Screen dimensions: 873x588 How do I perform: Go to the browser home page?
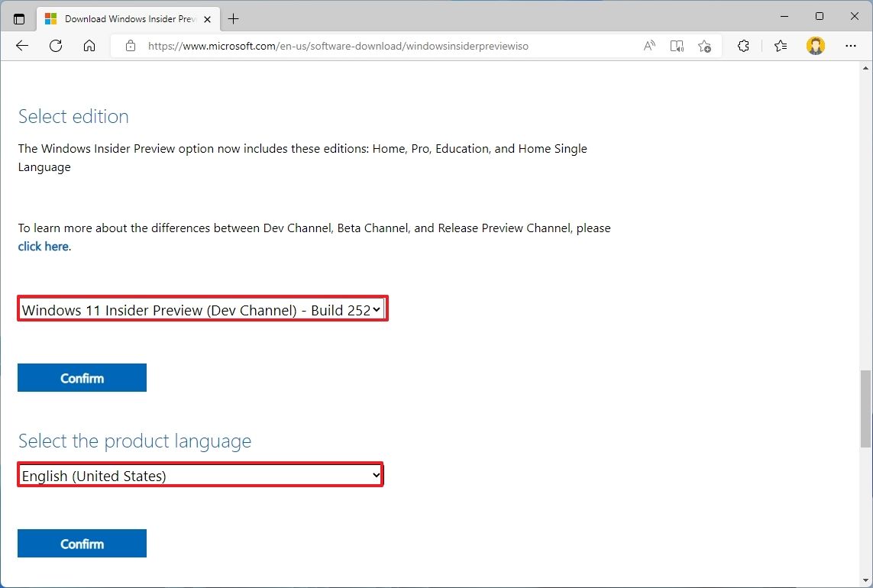point(89,46)
